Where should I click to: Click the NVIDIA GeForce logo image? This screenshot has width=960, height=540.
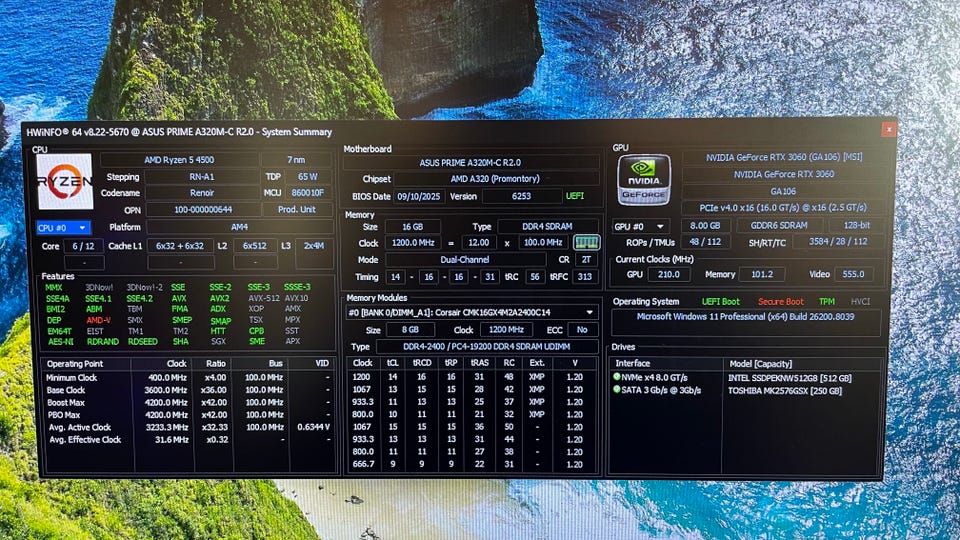pos(643,180)
